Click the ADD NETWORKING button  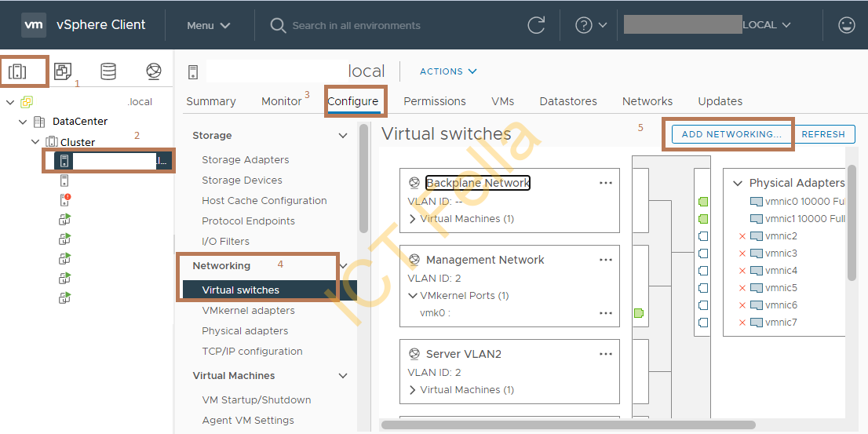point(731,134)
